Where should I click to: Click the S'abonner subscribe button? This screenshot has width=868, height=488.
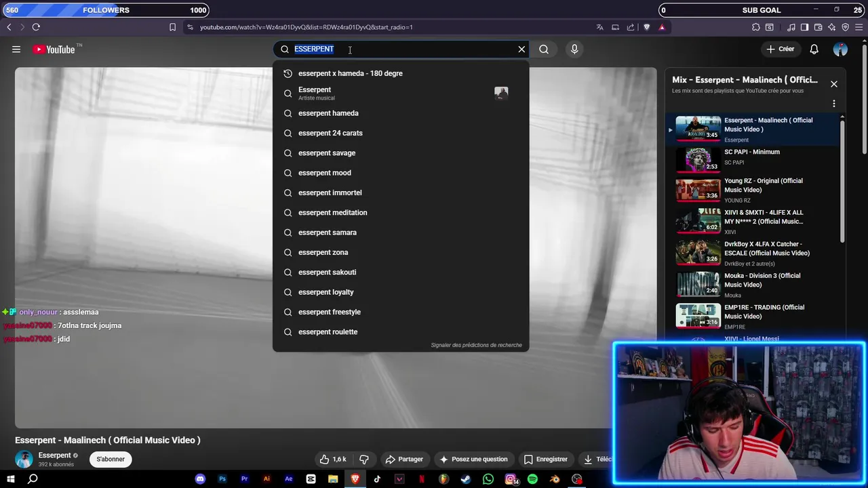[111, 459]
